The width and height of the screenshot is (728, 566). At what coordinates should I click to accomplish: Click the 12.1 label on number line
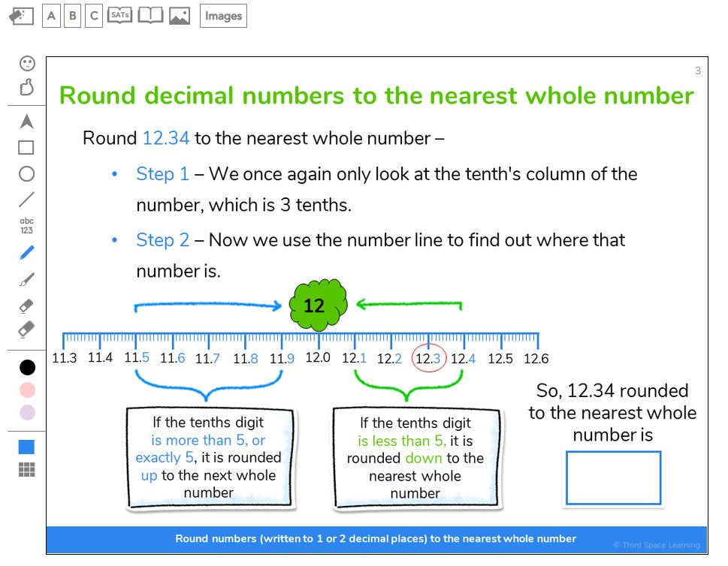[x=355, y=358]
